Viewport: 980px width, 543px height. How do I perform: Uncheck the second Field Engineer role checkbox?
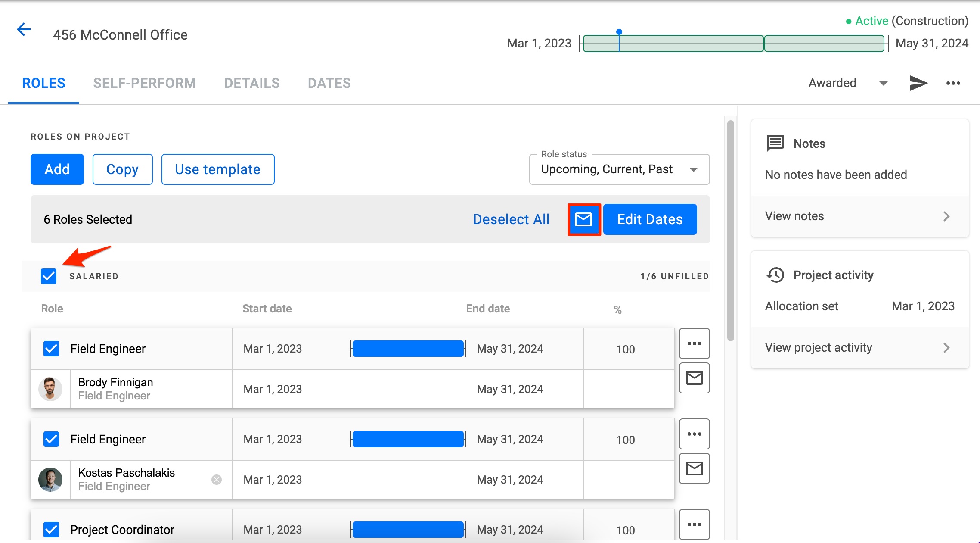click(51, 439)
